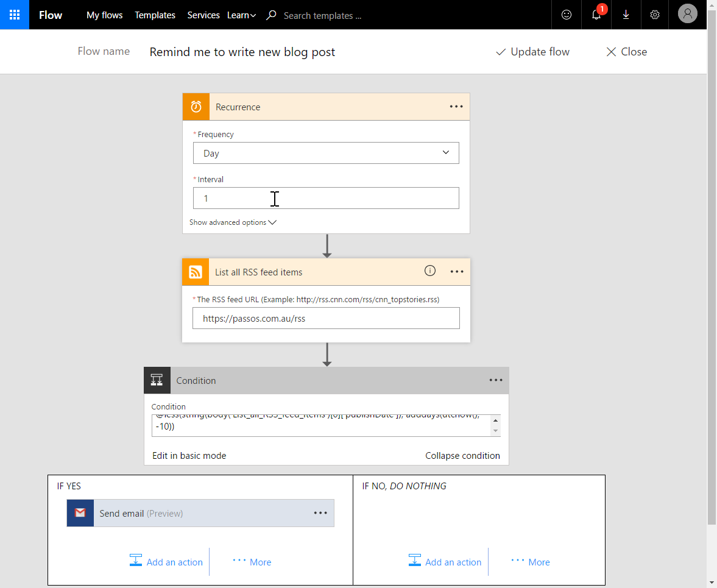Click More in IF NO branch
This screenshot has height=588, width=717.
(x=531, y=561)
